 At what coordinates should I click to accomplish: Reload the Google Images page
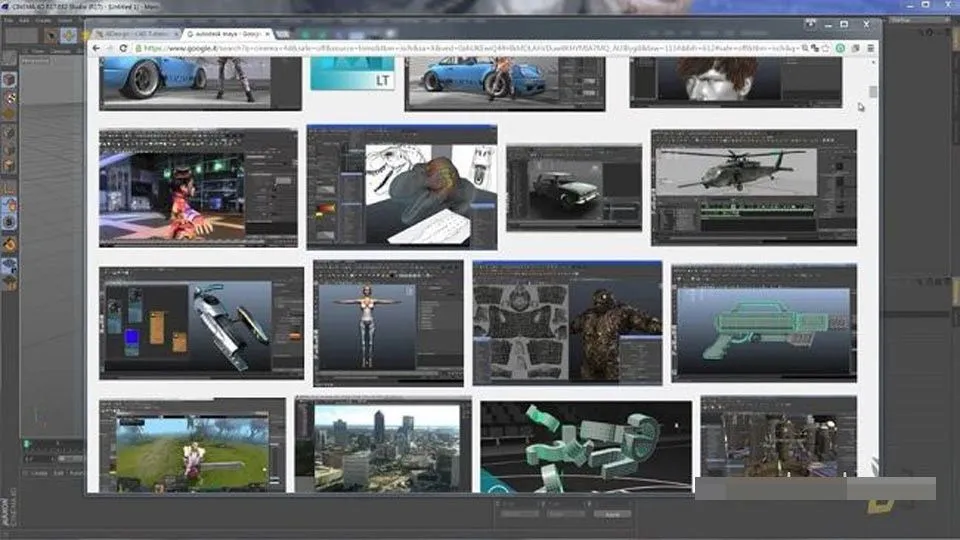[125, 47]
